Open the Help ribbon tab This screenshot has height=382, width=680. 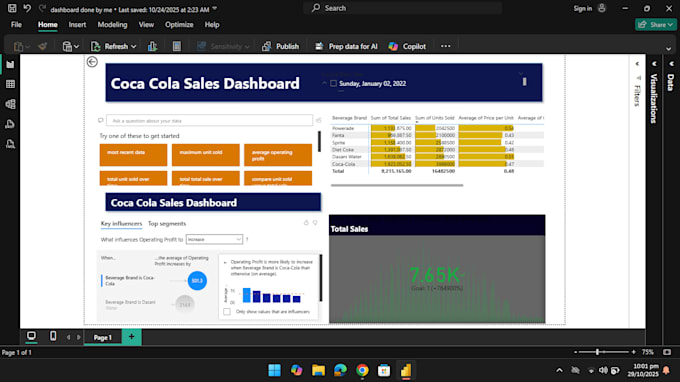pyautogui.click(x=212, y=25)
